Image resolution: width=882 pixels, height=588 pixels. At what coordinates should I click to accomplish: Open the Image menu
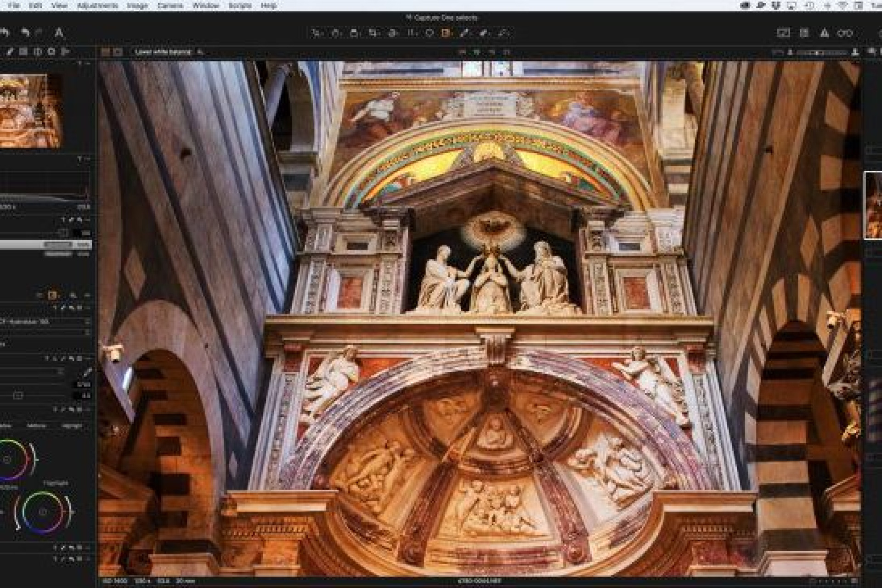[137, 6]
